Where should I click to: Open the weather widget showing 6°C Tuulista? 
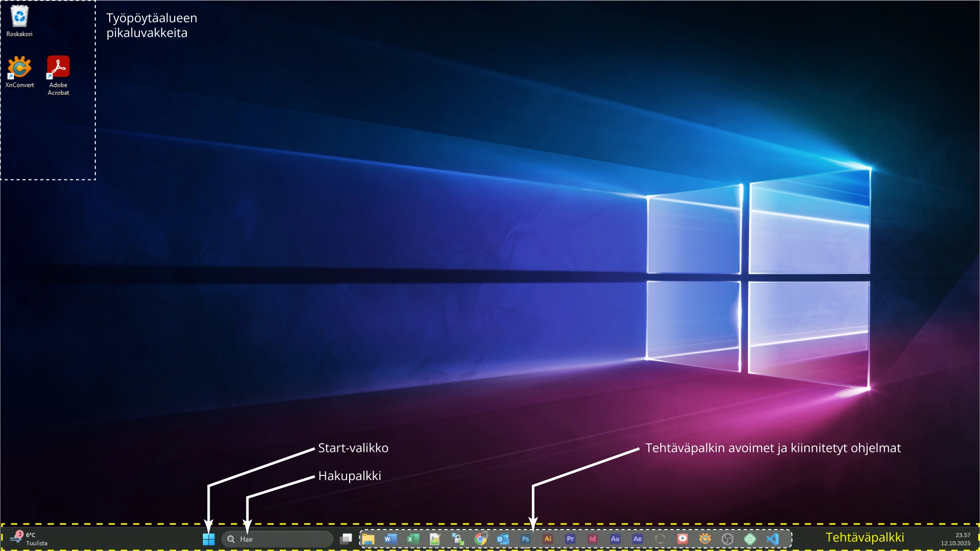point(30,539)
